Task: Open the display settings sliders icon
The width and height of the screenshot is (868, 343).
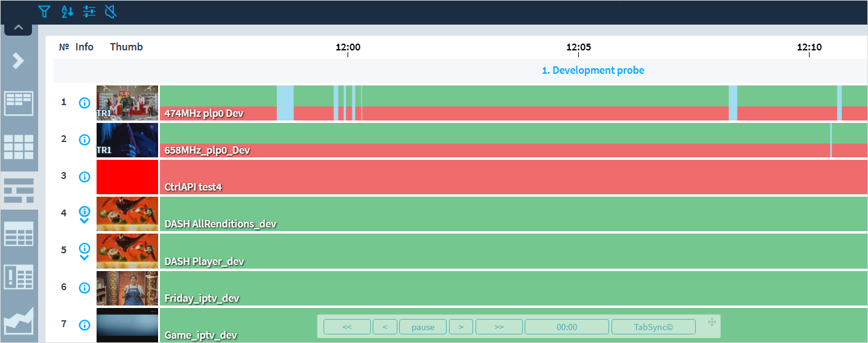Action: pyautogui.click(x=89, y=11)
